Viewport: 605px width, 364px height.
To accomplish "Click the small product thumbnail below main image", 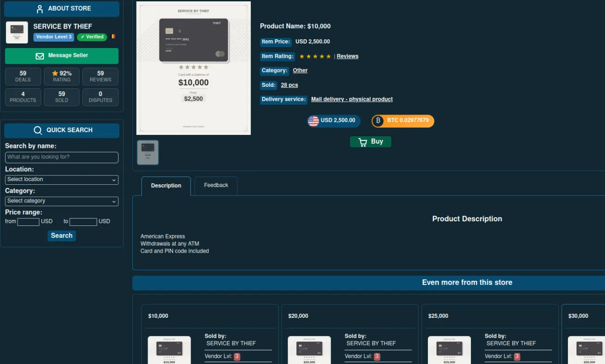I will pyautogui.click(x=148, y=152).
